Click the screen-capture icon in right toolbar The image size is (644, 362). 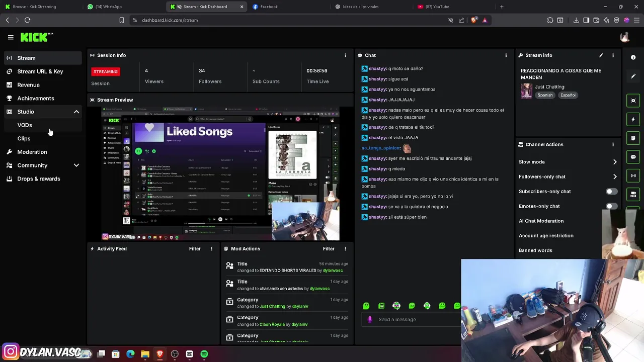pyautogui.click(x=633, y=101)
